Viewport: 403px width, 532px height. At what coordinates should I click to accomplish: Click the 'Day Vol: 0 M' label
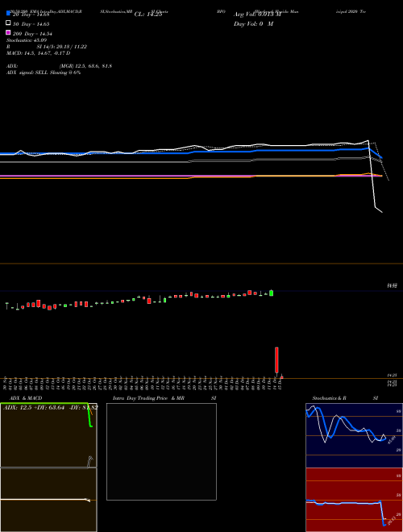point(253,24)
